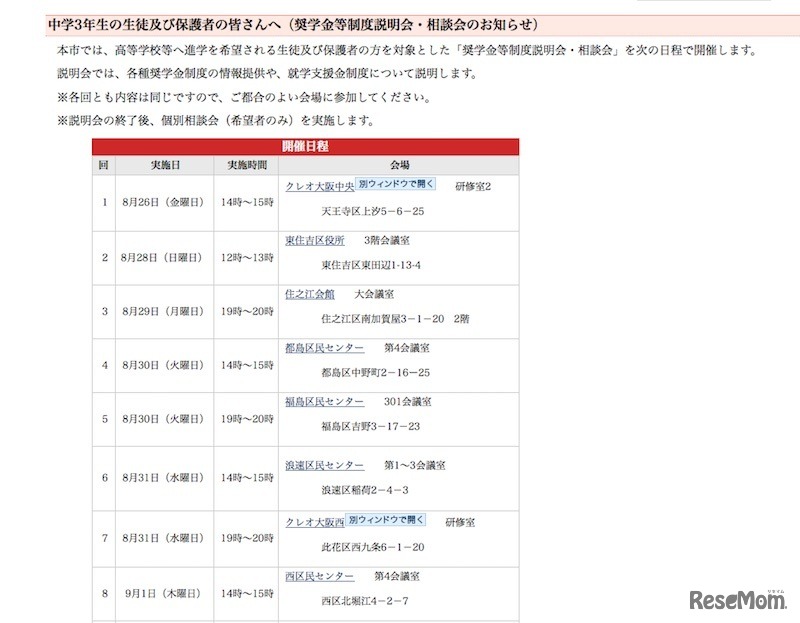The image size is (800, 623).
Task: Select the 回 column header cell
Action: (102, 164)
